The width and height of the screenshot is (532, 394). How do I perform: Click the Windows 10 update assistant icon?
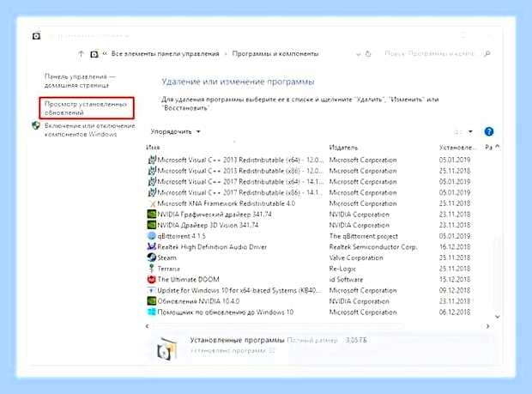(152, 312)
